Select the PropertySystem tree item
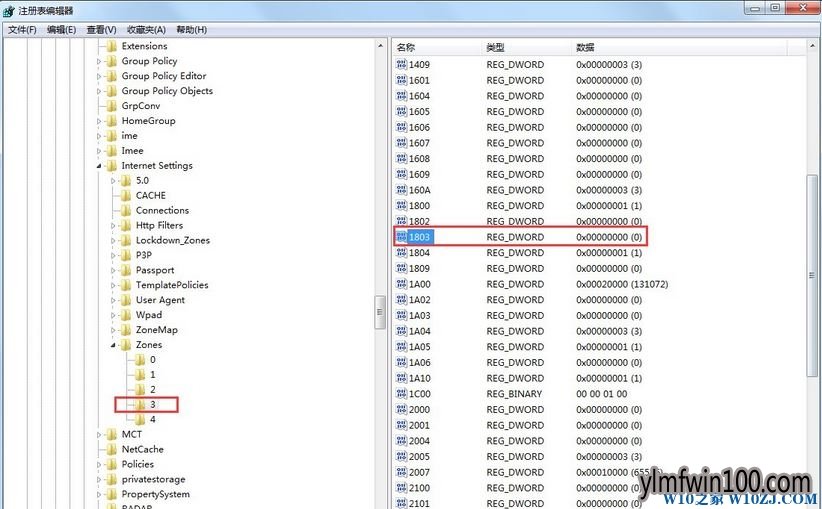 [x=156, y=494]
